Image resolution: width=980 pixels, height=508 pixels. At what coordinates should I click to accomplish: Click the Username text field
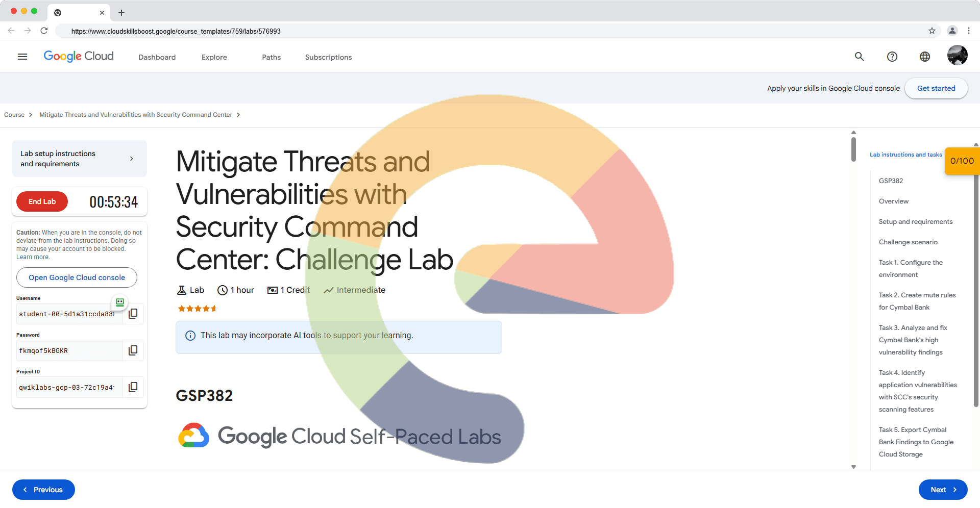pyautogui.click(x=67, y=314)
